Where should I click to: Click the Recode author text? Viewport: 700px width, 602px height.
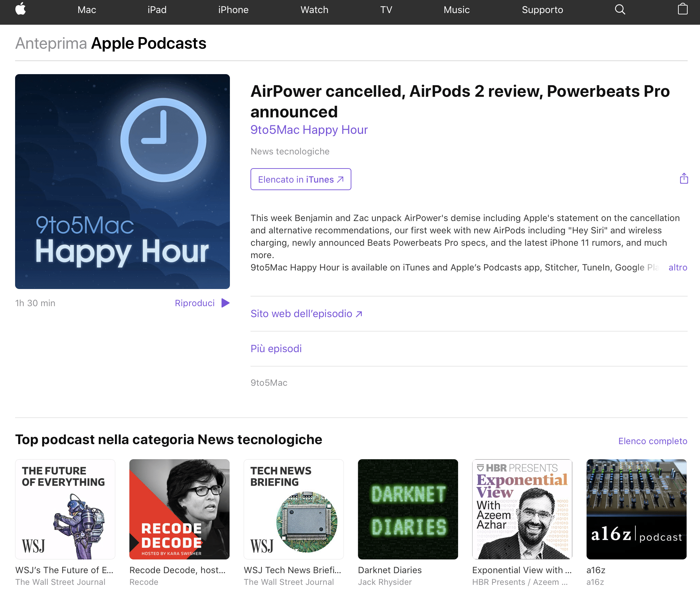[144, 582]
